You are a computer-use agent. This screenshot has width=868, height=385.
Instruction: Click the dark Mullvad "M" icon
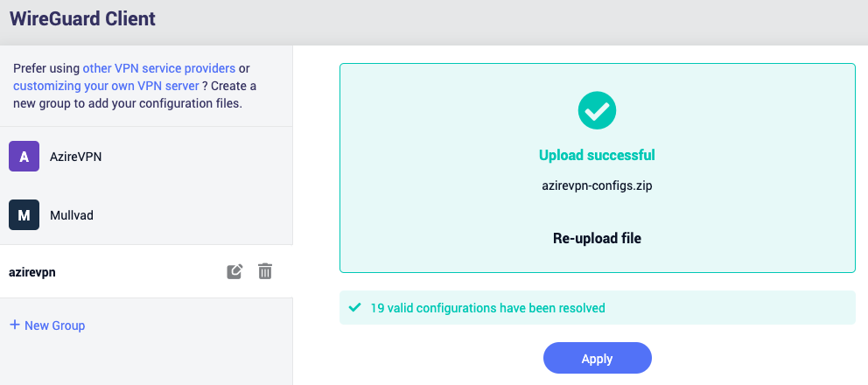[24, 215]
